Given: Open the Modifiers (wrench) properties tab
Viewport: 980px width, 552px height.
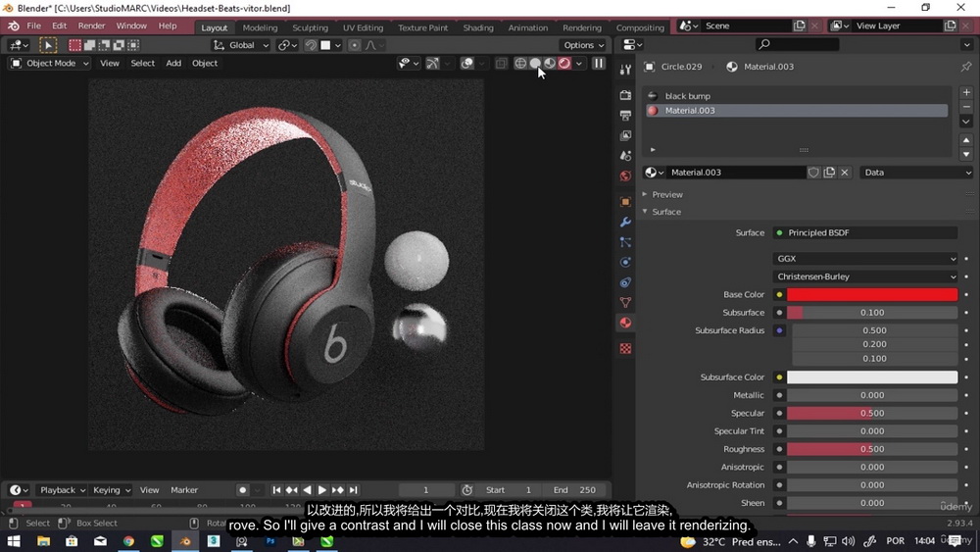Looking at the screenshot, I should coord(625,222).
